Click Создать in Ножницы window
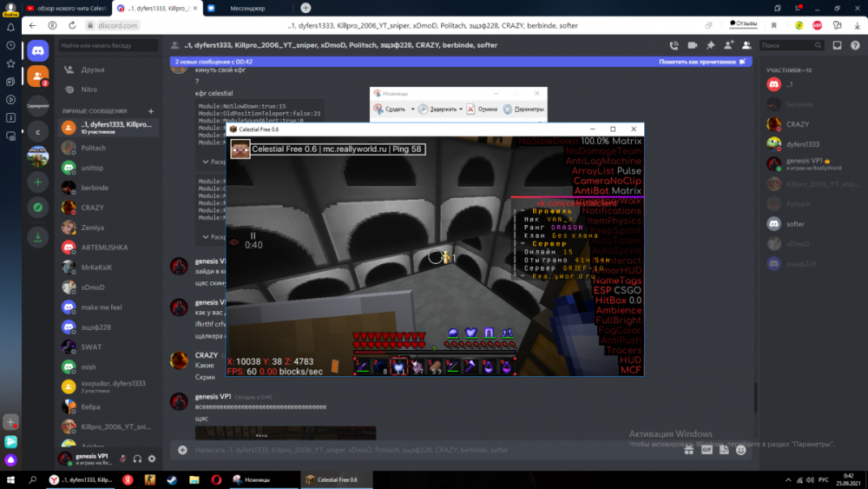The width and height of the screenshot is (868, 489). pyautogui.click(x=391, y=109)
